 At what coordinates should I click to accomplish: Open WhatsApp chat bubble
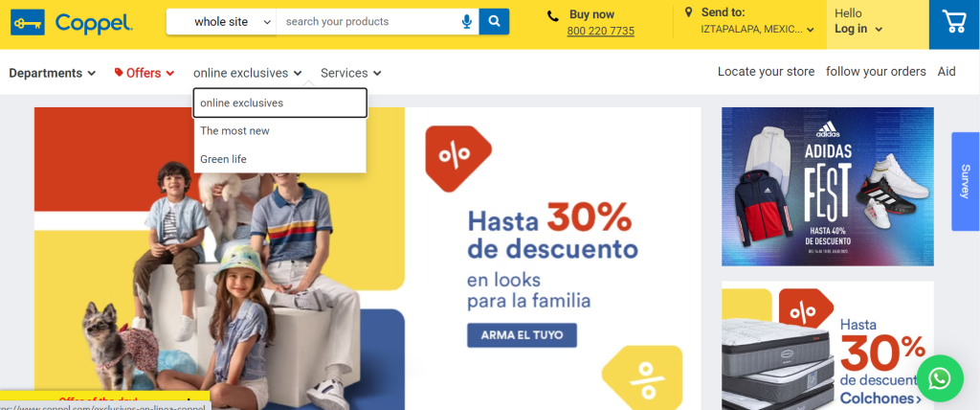[x=940, y=378]
